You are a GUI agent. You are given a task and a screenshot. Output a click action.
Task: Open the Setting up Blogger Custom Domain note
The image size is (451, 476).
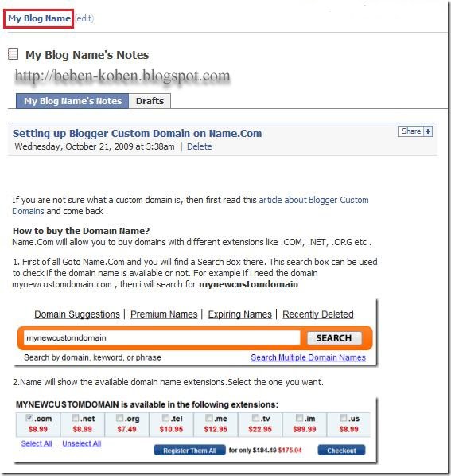[x=137, y=133]
